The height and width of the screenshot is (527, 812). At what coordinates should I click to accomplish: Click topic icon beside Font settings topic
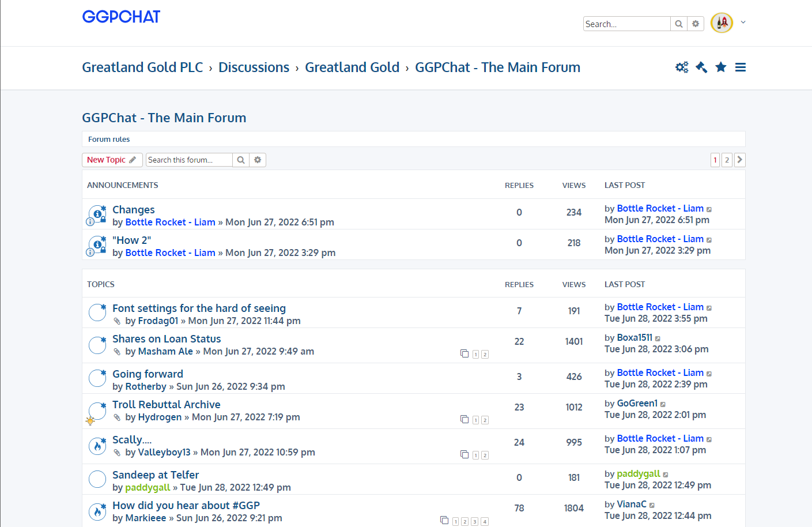[97, 313]
